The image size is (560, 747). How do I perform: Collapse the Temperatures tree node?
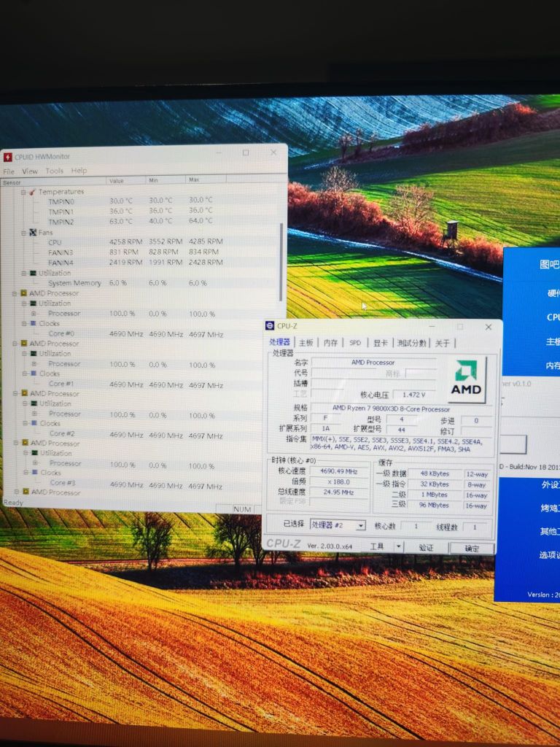23,192
